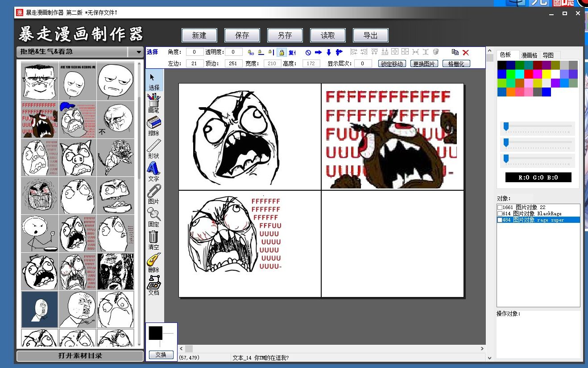Toggle the highlighted padlock icon
The width and height of the screenshot is (588, 368).
pyautogui.click(x=282, y=52)
